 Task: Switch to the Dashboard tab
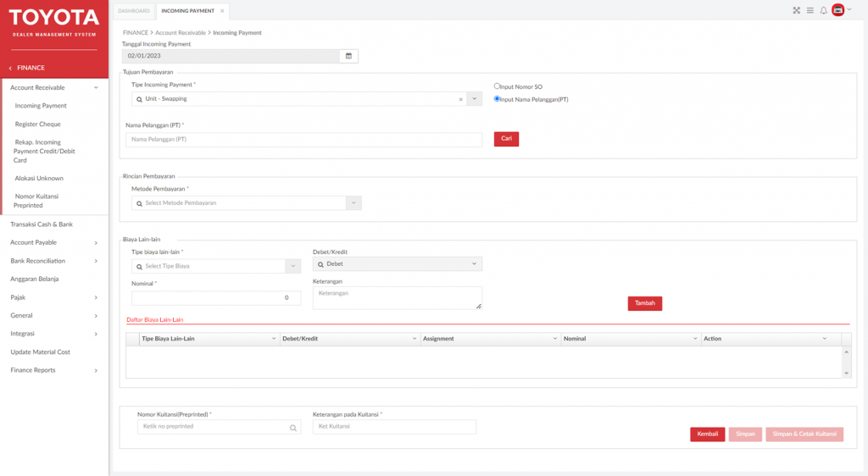click(x=133, y=11)
